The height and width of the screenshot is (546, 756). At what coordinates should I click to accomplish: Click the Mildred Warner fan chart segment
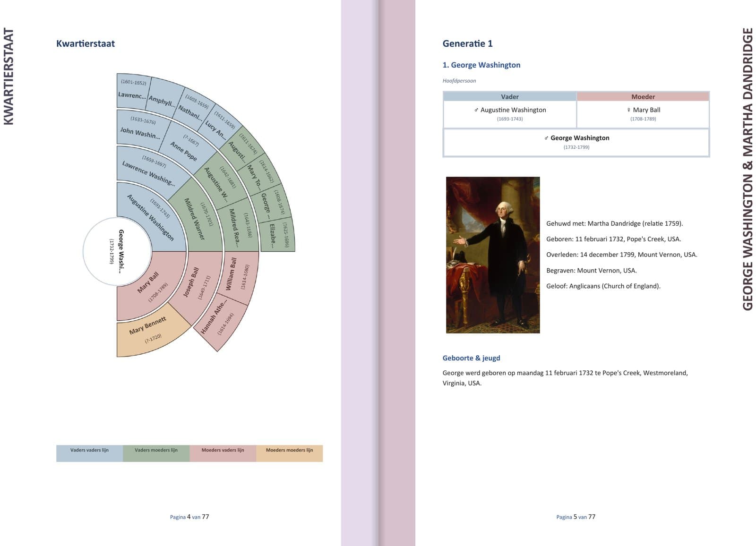198,218
